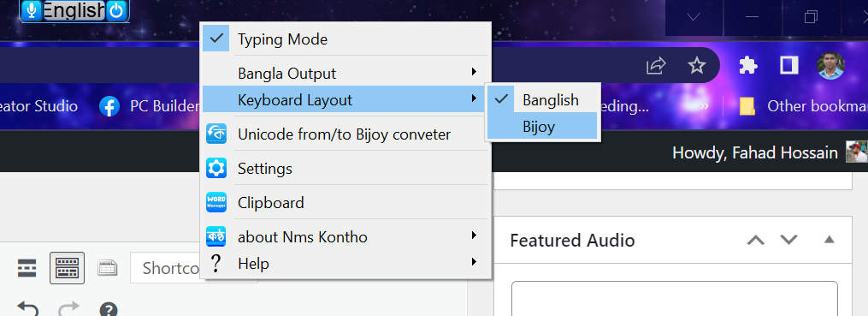868x316 pixels.
Task: Click the Howdy, Fahad Hossain link
Action: 755,152
